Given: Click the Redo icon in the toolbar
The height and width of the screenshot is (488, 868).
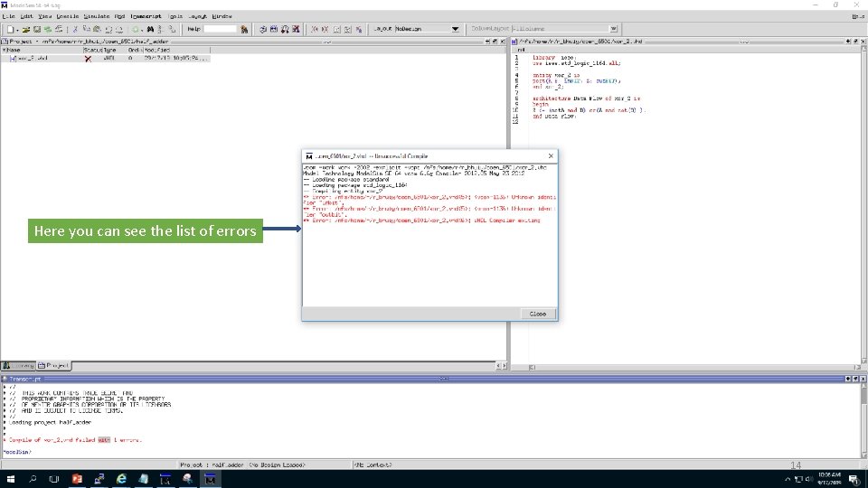Looking at the screenshot, I should 119,29.
